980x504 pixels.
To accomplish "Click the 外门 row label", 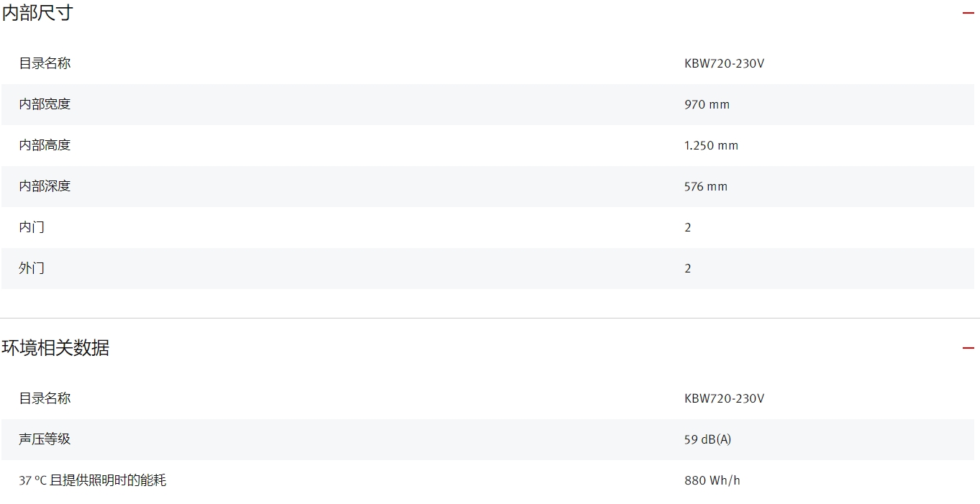I will pyautogui.click(x=32, y=268).
